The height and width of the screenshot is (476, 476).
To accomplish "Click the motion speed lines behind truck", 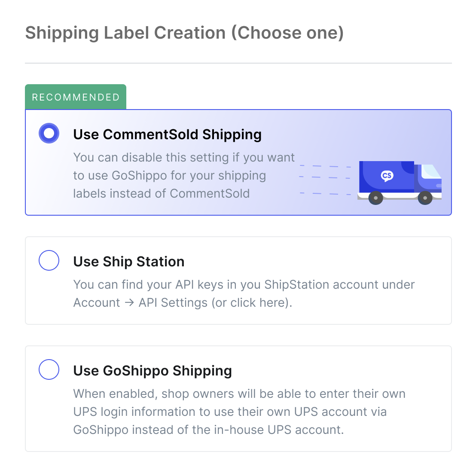I will coord(325,180).
